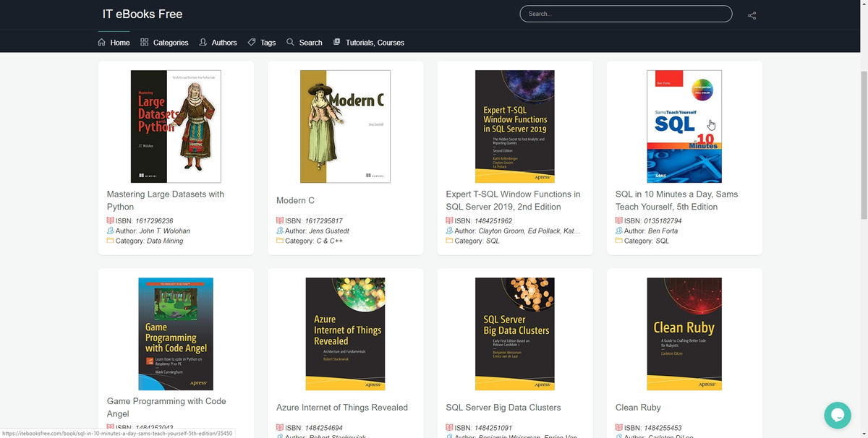
Task: Click SQL Server Big Data Clusters cover
Action: coord(514,334)
